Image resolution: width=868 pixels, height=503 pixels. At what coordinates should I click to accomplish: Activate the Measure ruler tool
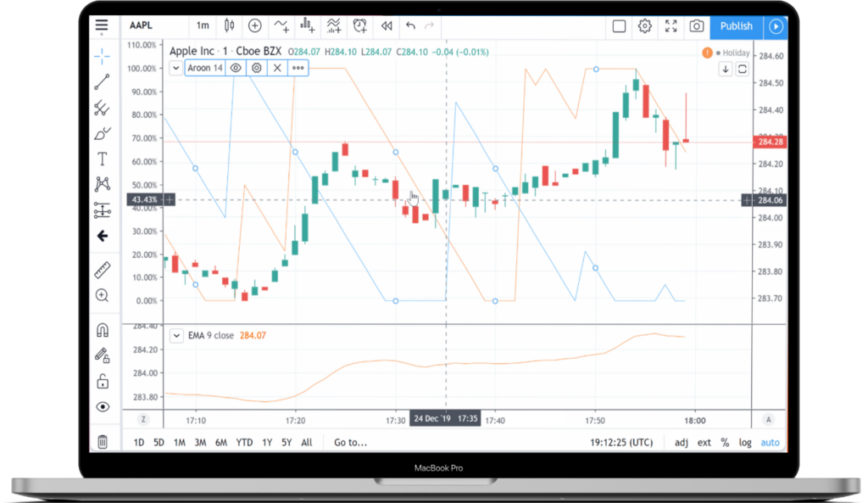pyautogui.click(x=103, y=270)
